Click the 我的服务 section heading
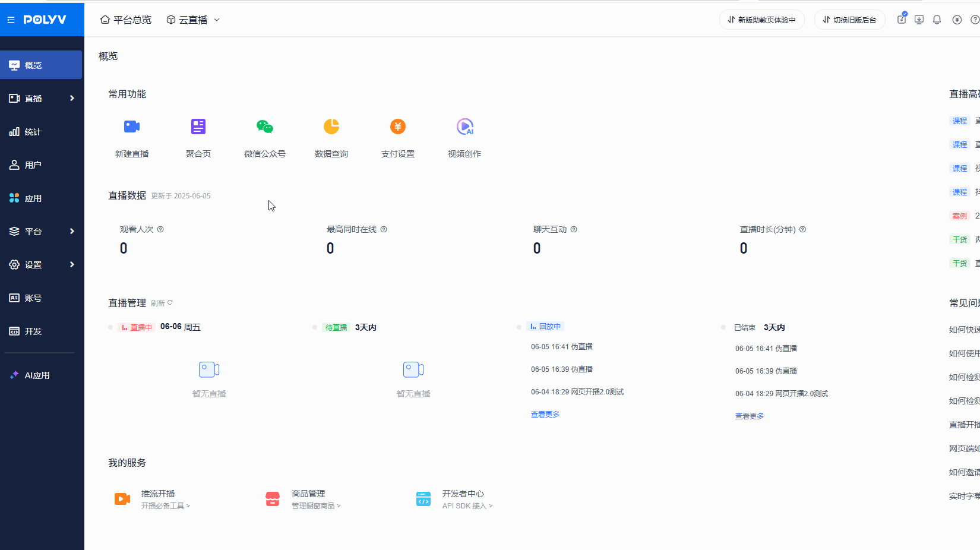The height and width of the screenshot is (550, 980). pos(127,463)
